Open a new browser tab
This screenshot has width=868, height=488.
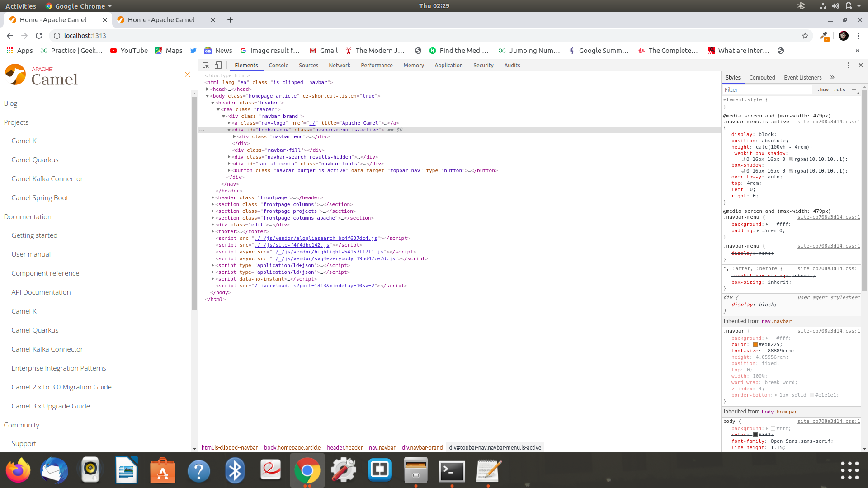pos(230,20)
